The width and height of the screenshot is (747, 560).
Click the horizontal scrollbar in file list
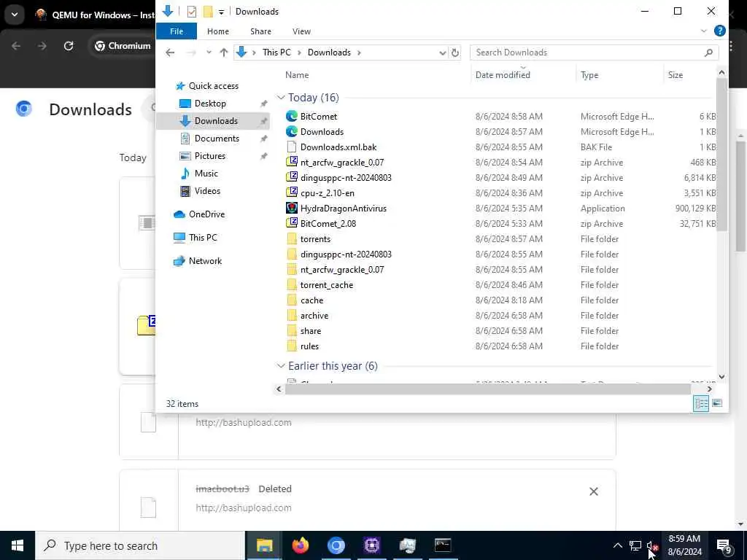488,389
